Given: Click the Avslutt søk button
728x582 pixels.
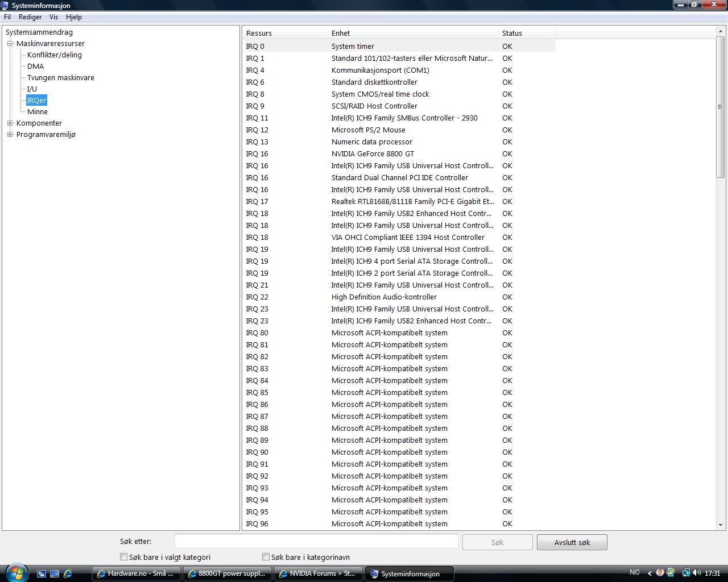Looking at the screenshot, I should click(x=572, y=542).
